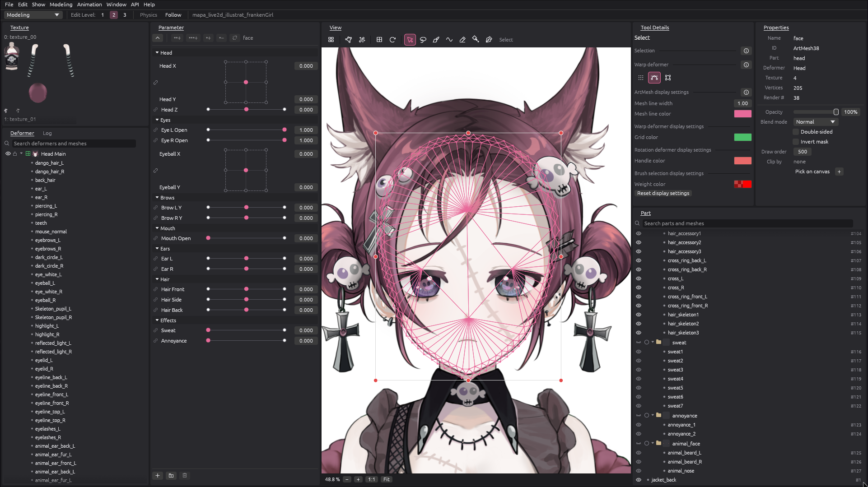Open the Modeling workspace dropdown
Image resolution: width=868 pixels, height=487 pixels.
[33, 15]
